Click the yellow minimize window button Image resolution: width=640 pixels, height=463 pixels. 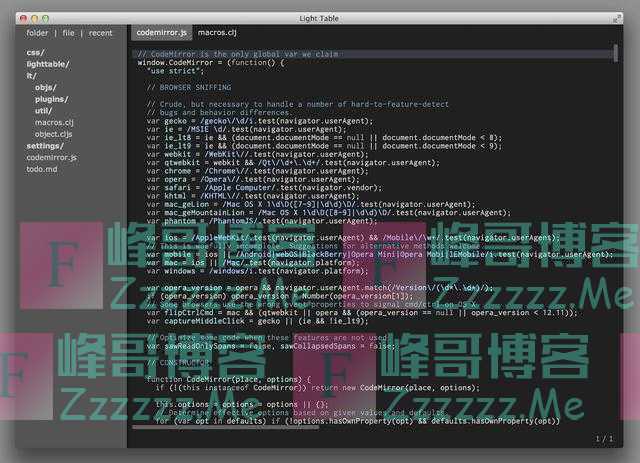pyautogui.click(x=36, y=17)
